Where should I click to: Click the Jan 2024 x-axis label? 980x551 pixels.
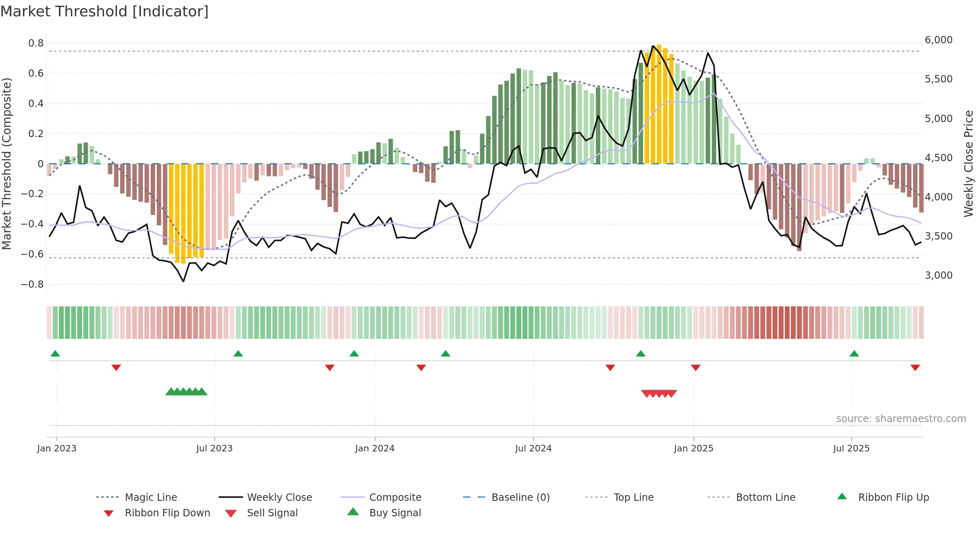[x=375, y=448]
